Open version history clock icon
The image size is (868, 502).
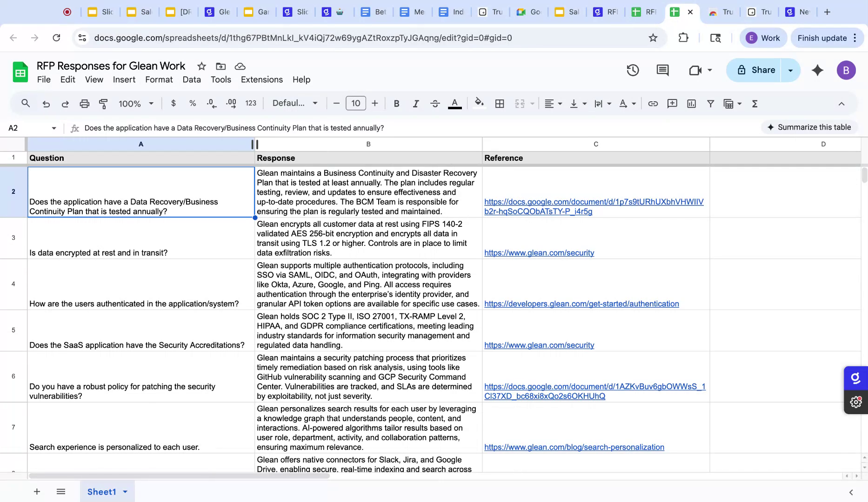[632, 70]
